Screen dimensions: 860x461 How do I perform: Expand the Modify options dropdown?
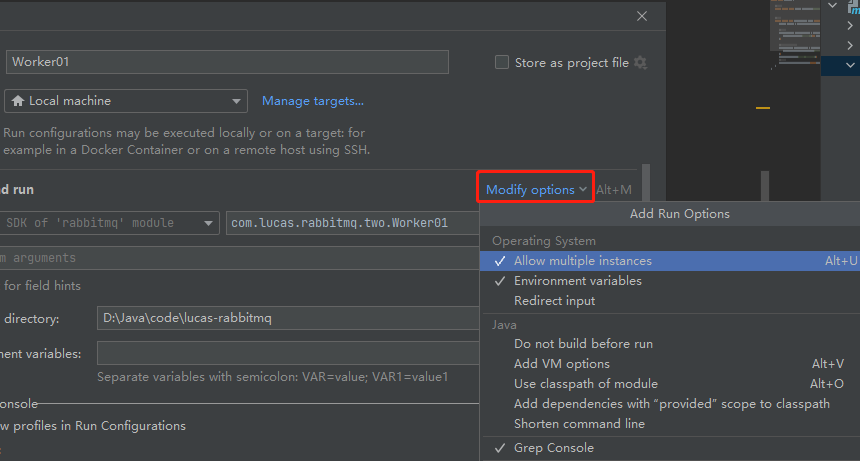pyautogui.click(x=536, y=189)
